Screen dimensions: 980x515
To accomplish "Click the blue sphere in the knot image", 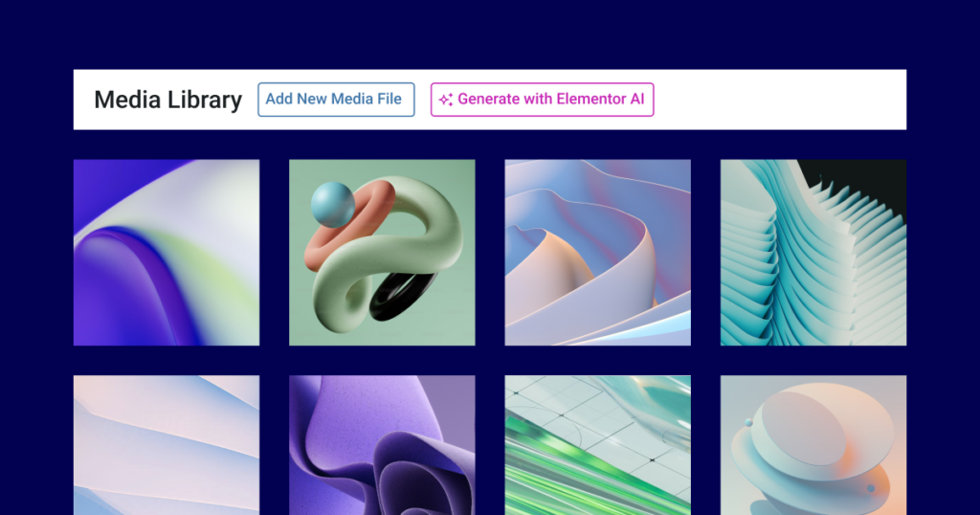I will [332, 205].
